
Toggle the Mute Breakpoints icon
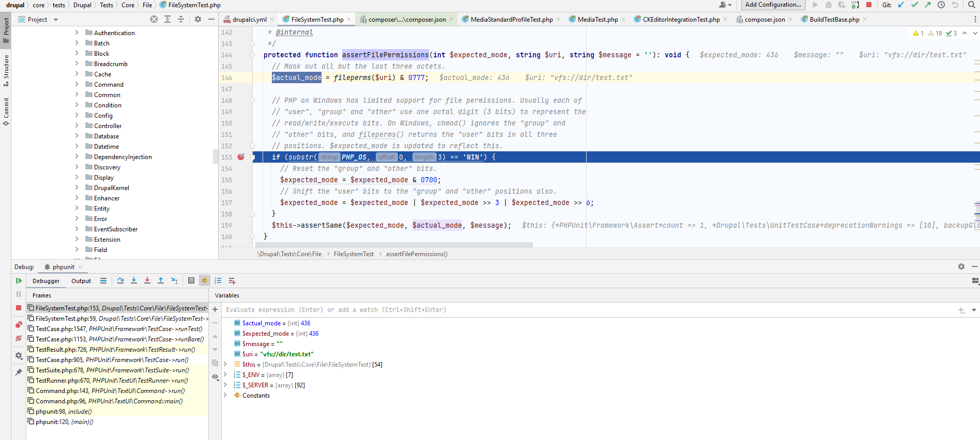[x=19, y=338]
